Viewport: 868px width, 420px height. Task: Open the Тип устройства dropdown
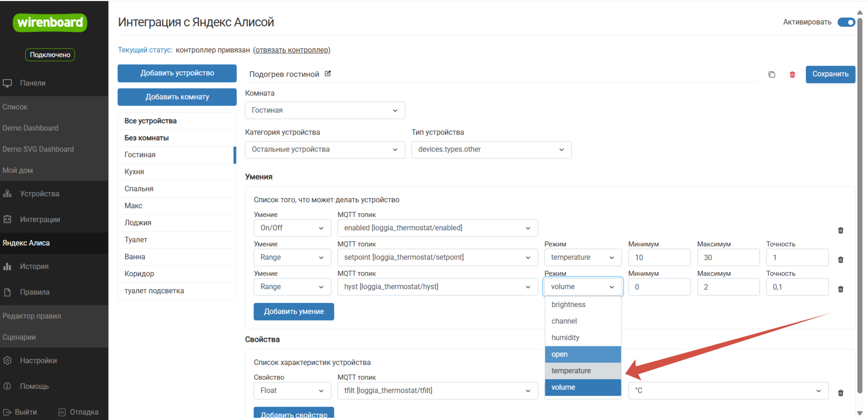(x=491, y=149)
